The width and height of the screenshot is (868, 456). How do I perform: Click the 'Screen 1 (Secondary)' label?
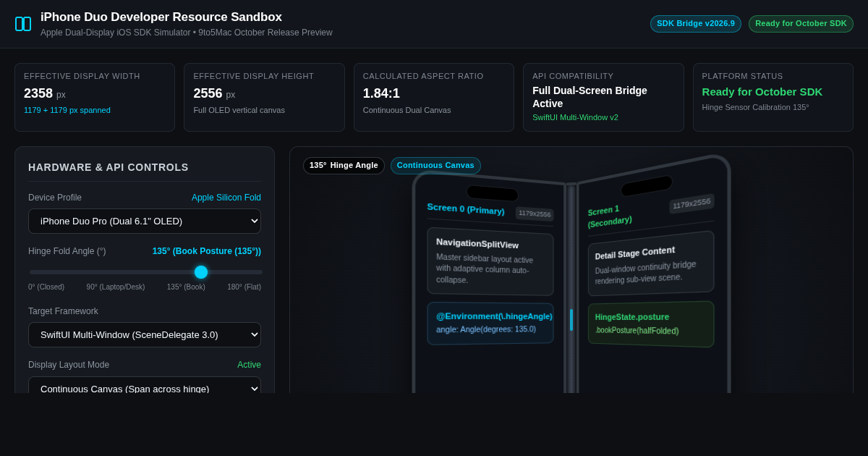(x=610, y=216)
